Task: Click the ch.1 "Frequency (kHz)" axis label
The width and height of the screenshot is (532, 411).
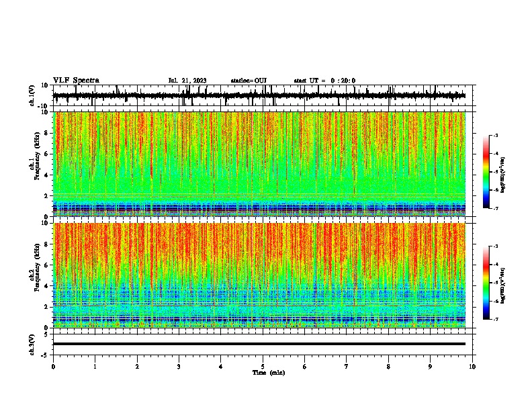Action: pos(37,156)
